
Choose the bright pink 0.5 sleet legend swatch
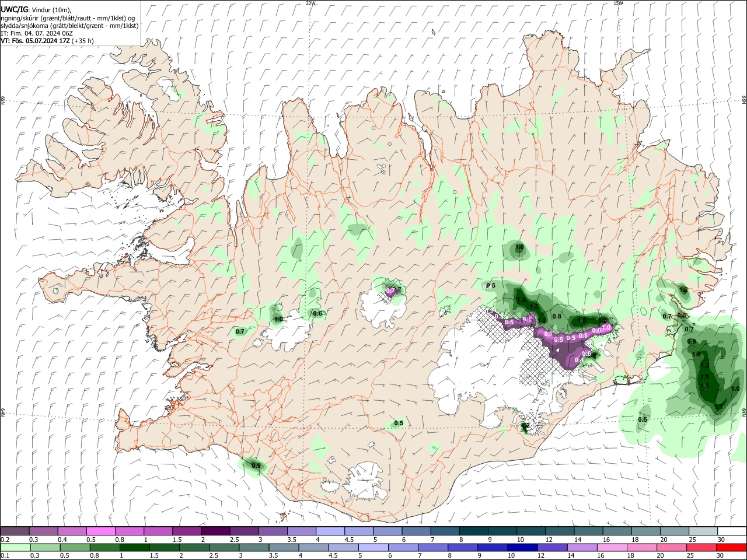pyautogui.click(x=100, y=531)
